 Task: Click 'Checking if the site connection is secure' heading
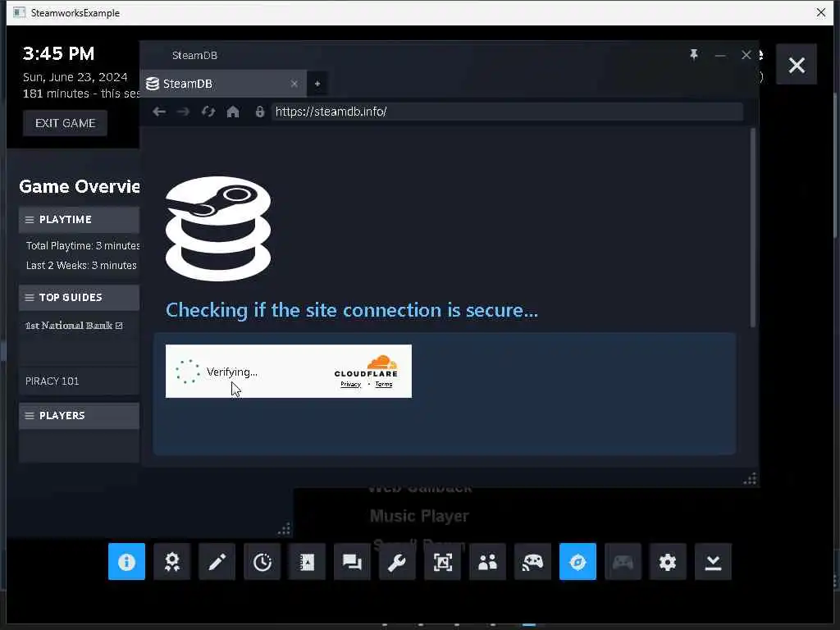pos(352,310)
